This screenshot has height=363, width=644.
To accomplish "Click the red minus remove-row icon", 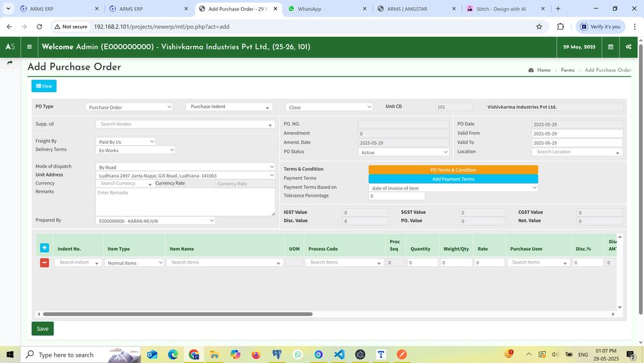I will [x=44, y=262].
